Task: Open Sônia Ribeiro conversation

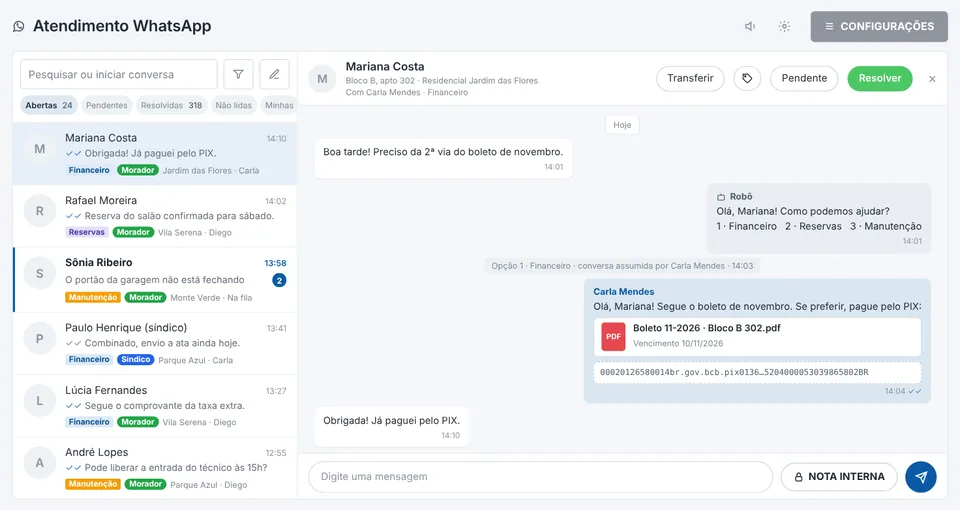Action: click(155, 280)
